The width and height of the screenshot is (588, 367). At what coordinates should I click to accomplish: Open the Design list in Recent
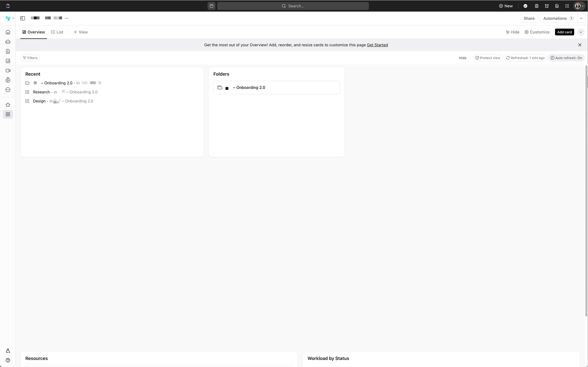59,101
